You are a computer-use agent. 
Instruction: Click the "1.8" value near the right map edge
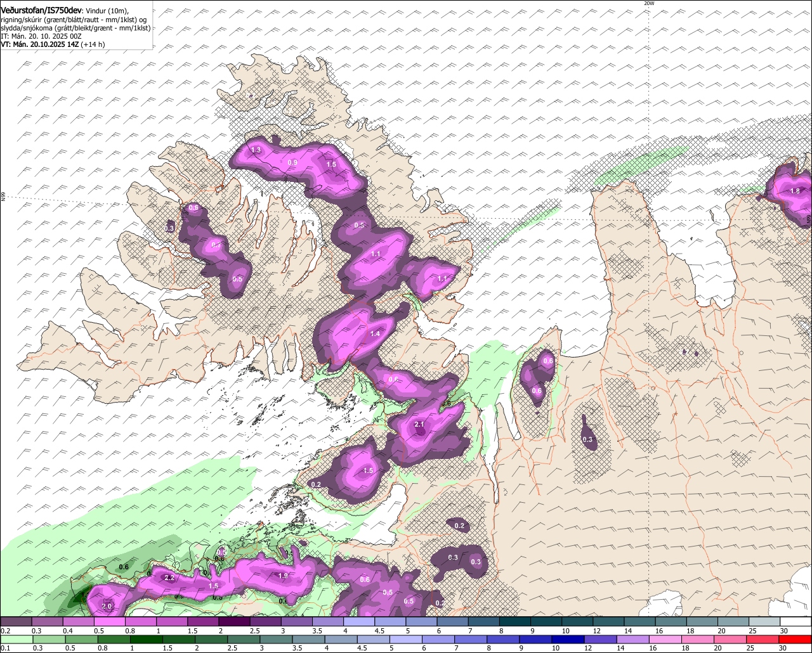(x=795, y=191)
